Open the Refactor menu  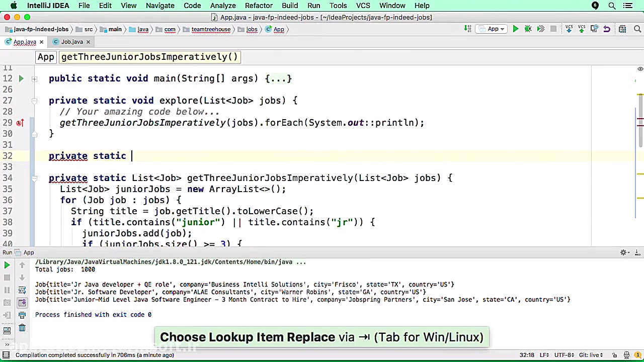pyautogui.click(x=259, y=6)
